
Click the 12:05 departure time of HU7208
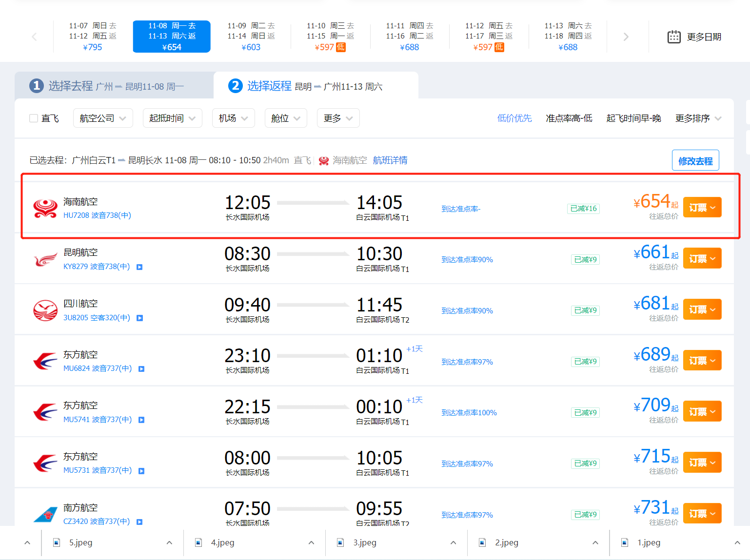pos(247,202)
